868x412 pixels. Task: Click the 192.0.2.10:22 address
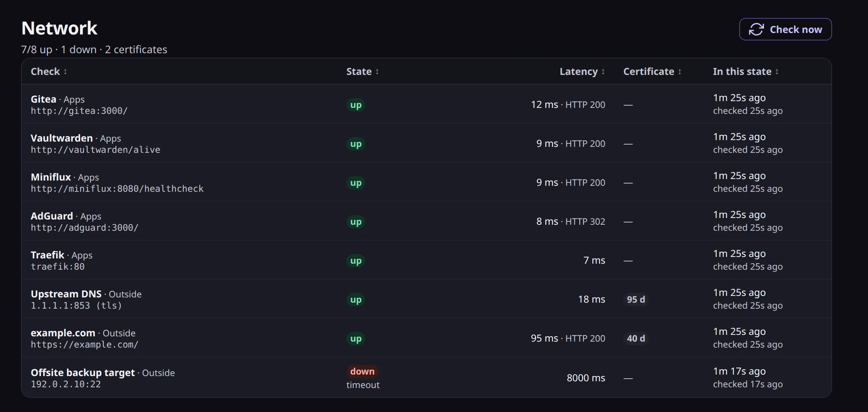[66, 384]
